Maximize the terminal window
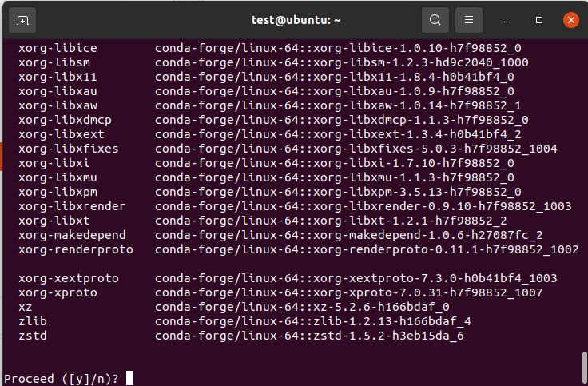Image resolution: width=588 pixels, height=386 pixels. 539,20
